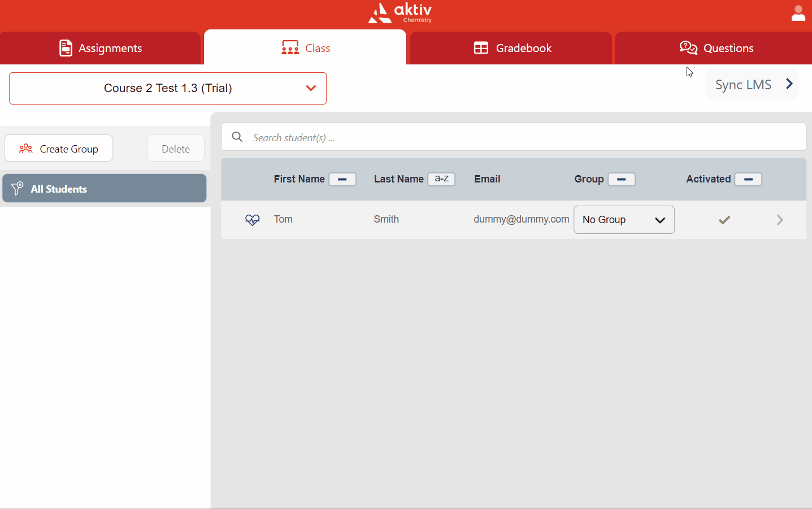Toggle the Group column minus control
This screenshot has width=812, height=509.
[621, 179]
